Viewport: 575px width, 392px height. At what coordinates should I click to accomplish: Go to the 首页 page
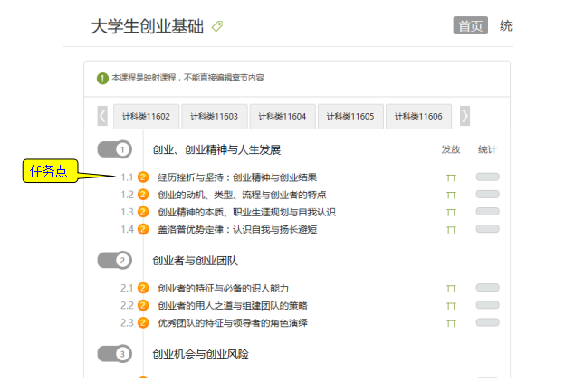click(470, 25)
